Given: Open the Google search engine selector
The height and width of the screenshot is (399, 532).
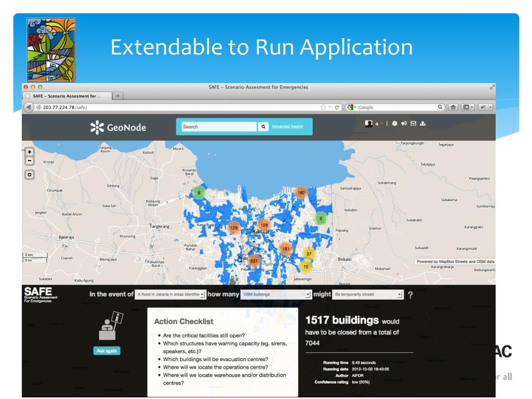Looking at the screenshot, I should (x=352, y=107).
